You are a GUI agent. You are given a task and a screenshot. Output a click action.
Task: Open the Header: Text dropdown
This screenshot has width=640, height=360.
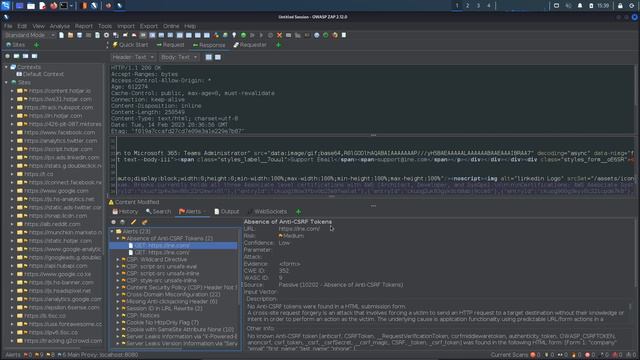(x=133, y=57)
